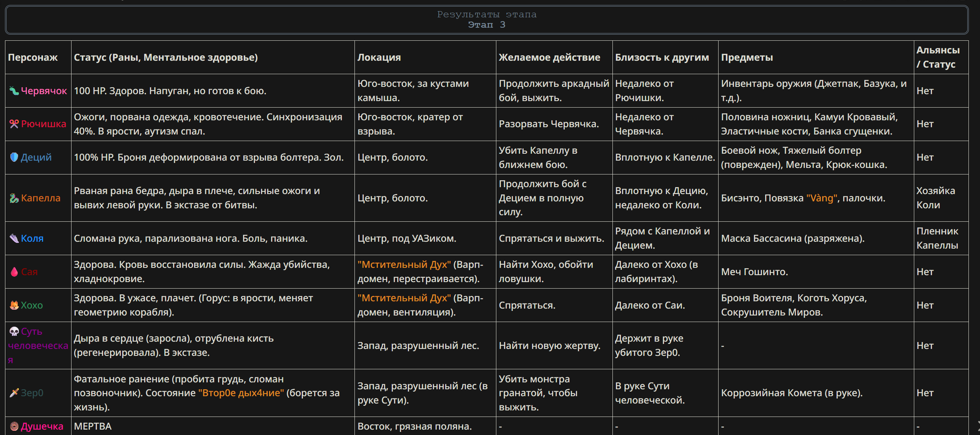Open the Рючишка character name link
The height and width of the screenshot is (435, 980).
[43, 124]
